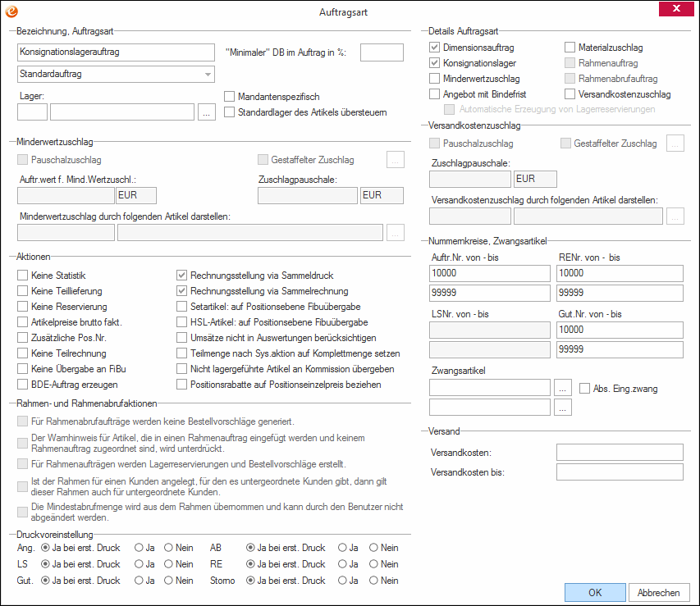Enable the Materialzuschlag checkbox
Image resolution: width=700 pixels, height=606 pixels.
point(570,48)
